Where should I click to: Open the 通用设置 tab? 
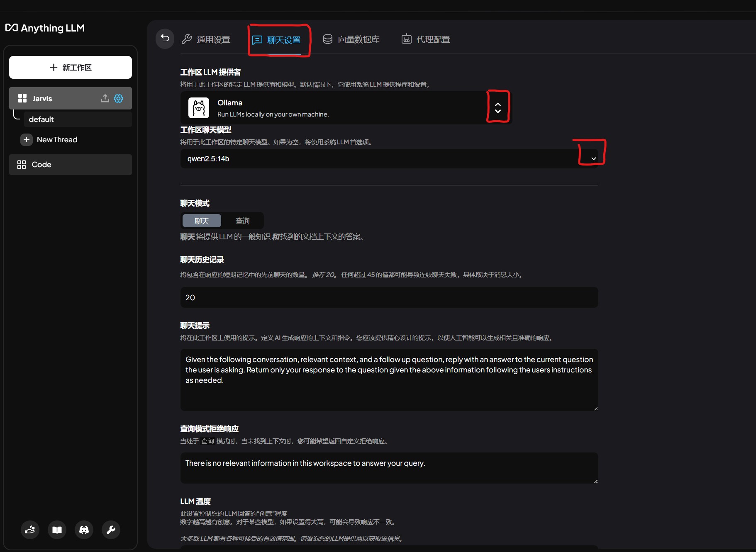coord(206,39)
